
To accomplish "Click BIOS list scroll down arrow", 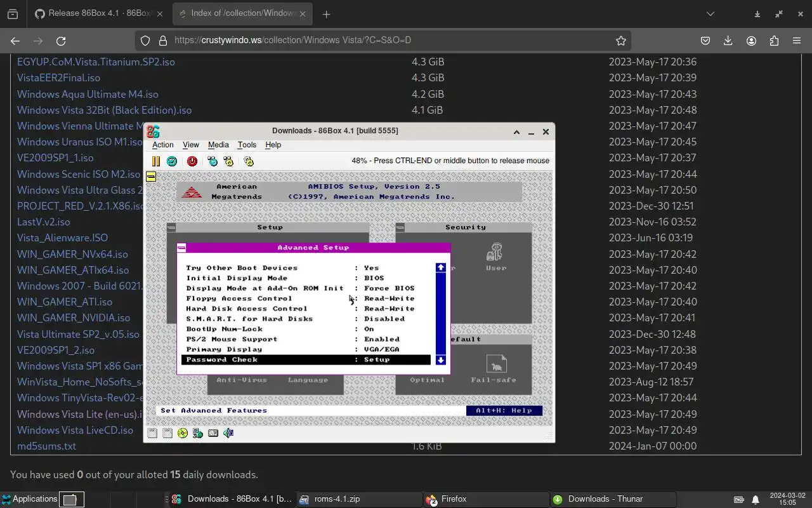I will (441, 360).
